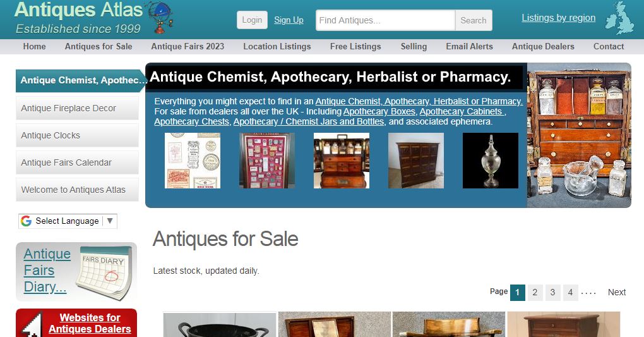Open the apothecary labels thumbnail
644x337 pixels.
point(192,161)
